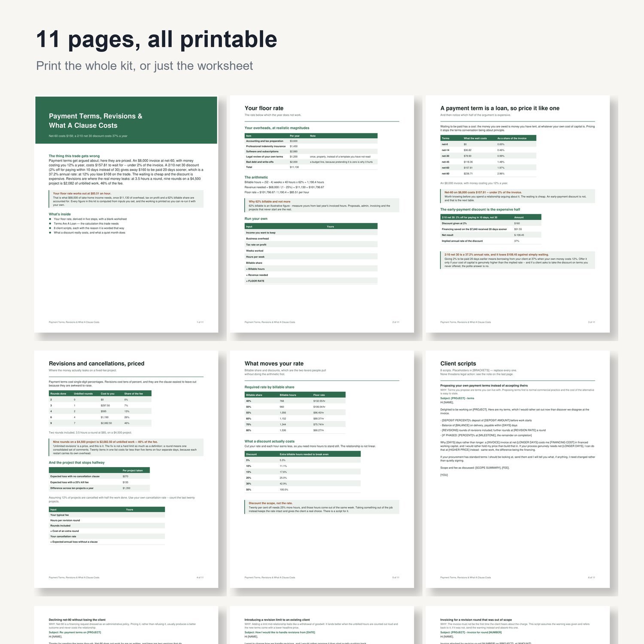Click bullet '8 client scripts, each with the reason'
Image resolution: width=644 pixels, height=644 pixels.
[89, 228]
